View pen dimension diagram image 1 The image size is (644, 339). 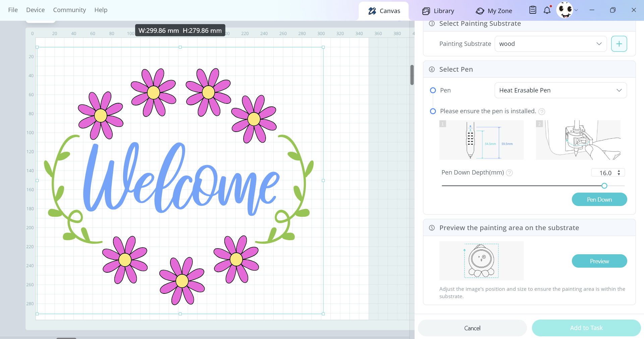click(481, 140)
